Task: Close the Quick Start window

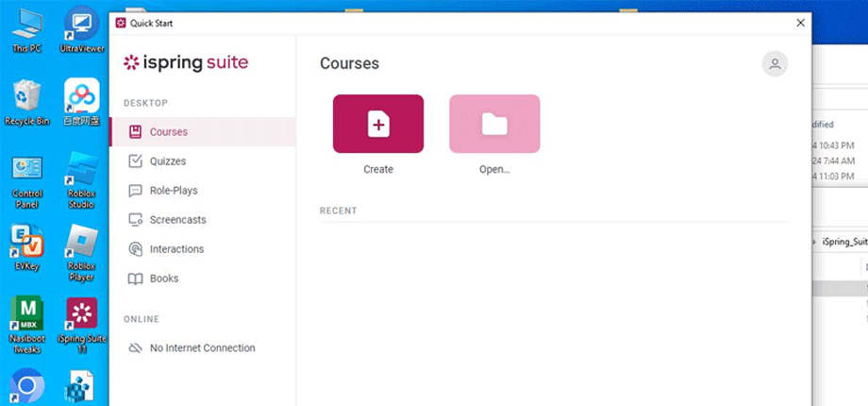Action: click(x=800, y=24)
